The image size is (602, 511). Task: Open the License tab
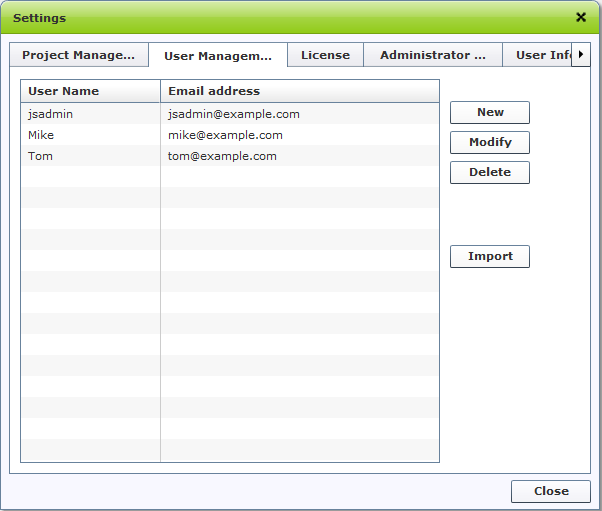(325, 55)
